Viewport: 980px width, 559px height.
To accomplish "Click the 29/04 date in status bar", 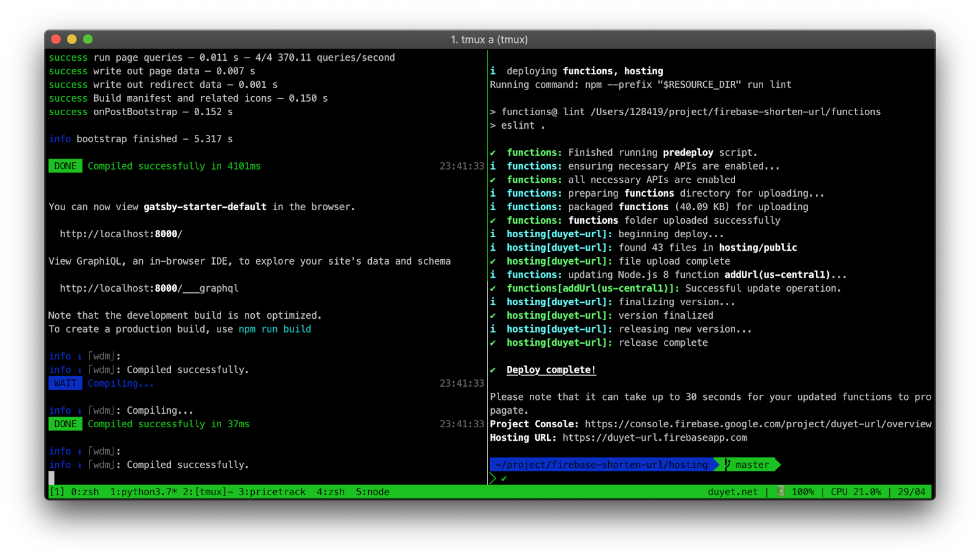I will tap(912, 492).
